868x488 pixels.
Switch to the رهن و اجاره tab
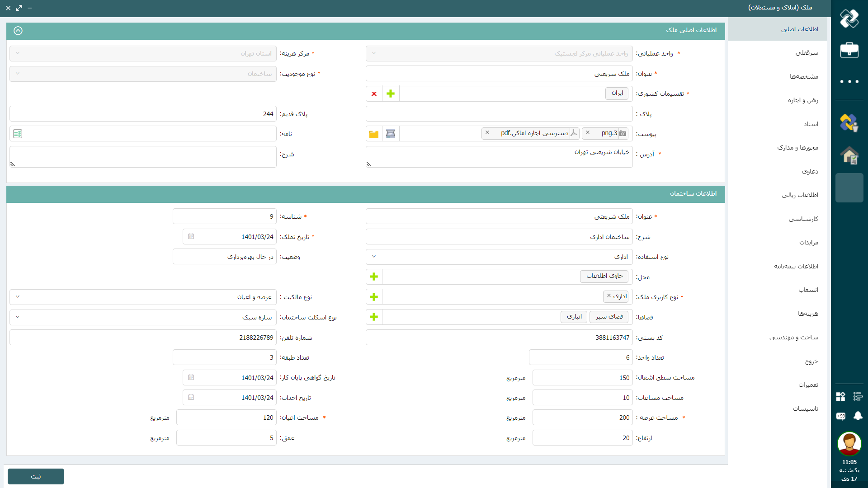(x=802, y=100)
